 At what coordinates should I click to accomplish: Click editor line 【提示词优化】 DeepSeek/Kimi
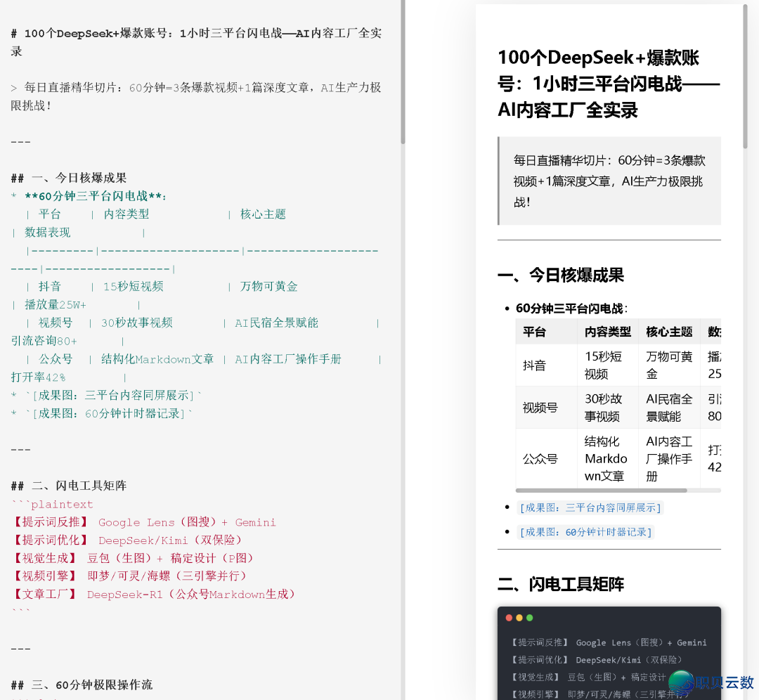coord(126,540)
